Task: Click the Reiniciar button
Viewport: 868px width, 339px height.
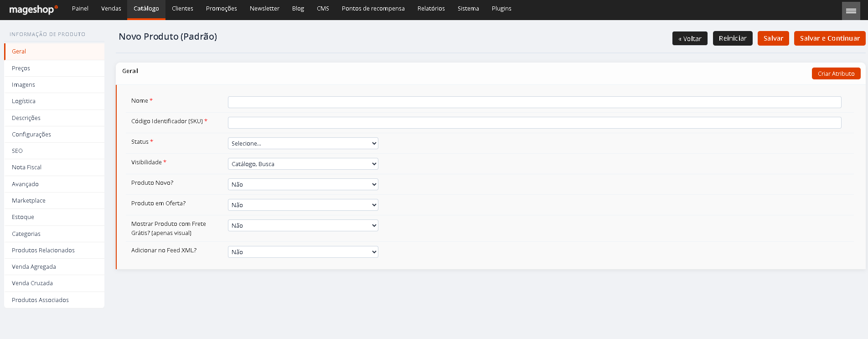Action: [733, 38]
